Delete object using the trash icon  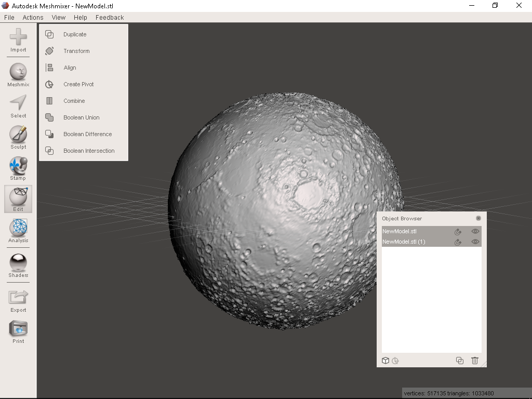[x=474, y=361]
